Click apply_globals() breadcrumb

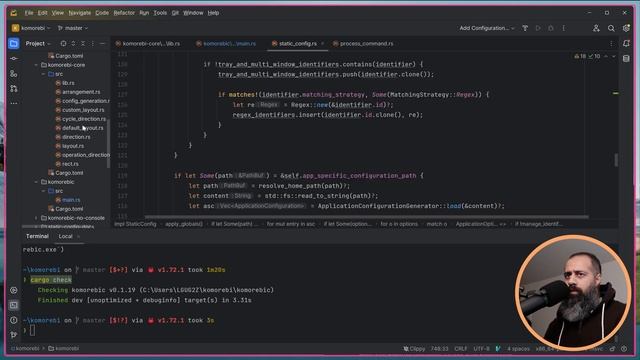click(x=184, y=224)
